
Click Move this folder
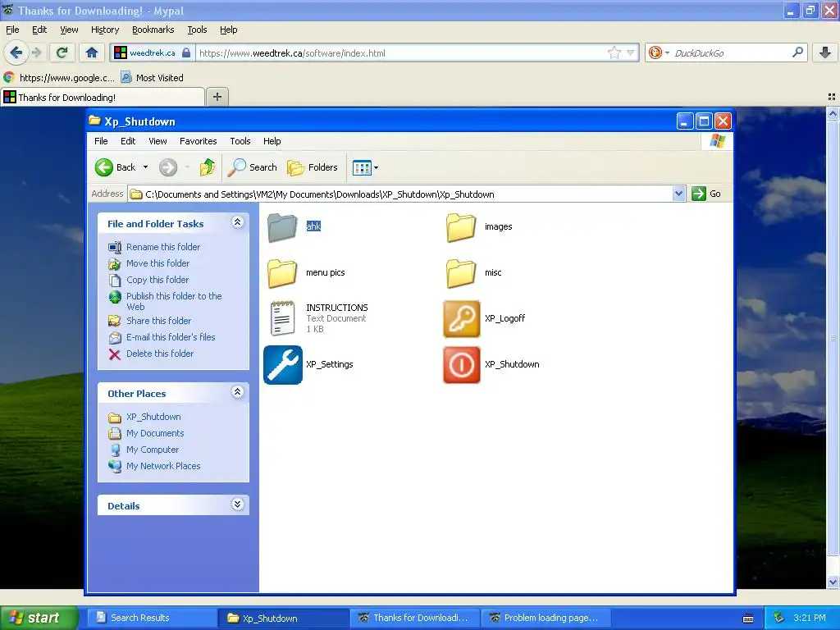coord(157,263)
